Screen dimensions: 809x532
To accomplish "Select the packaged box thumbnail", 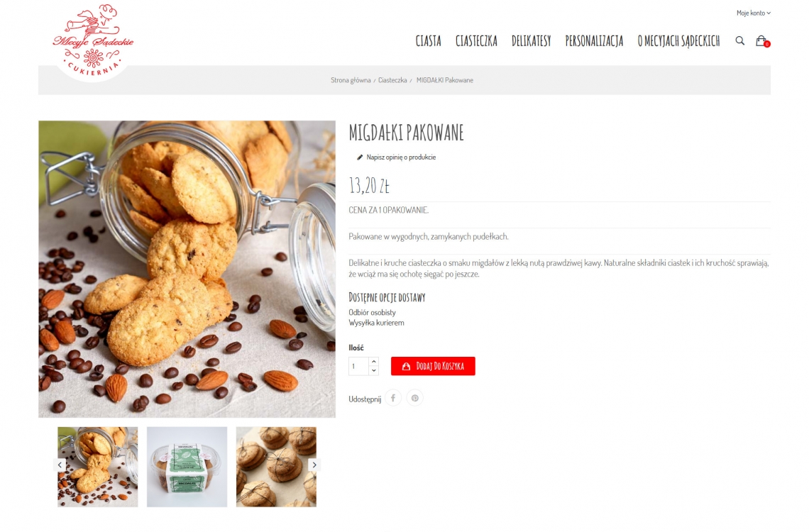I will [187, 467].
